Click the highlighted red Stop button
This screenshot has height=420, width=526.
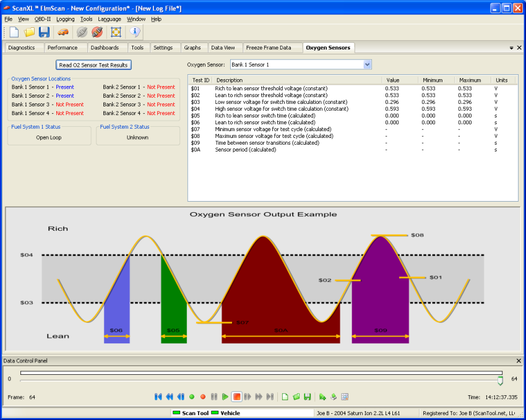pos(236,397)
